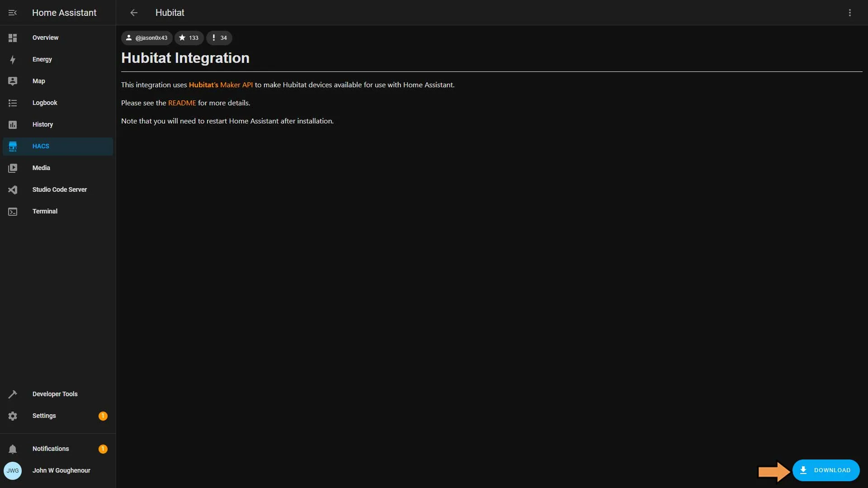Viewport: 868px width, 488px height.
Task: Open the Overview menu item
Action: pos(58,38)
